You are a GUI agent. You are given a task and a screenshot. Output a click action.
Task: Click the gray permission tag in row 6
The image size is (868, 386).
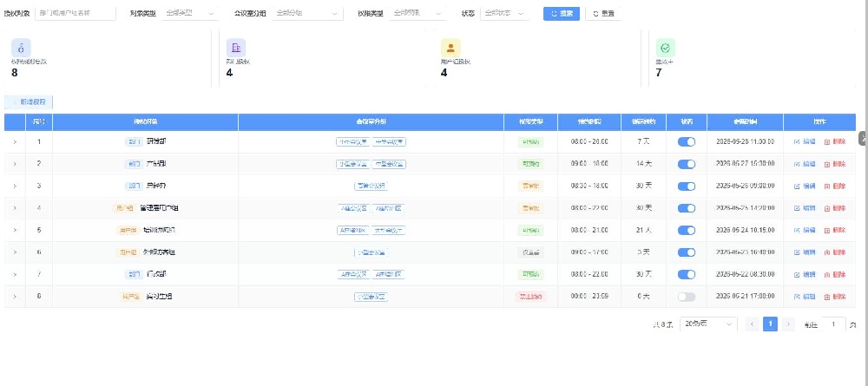click(x=530, y=252)
